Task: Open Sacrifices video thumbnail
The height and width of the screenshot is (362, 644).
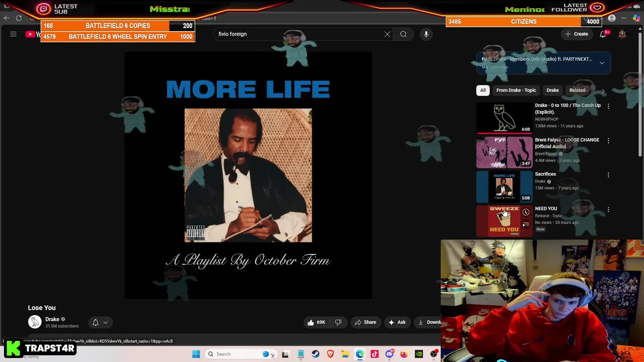Action: pyautogui.click(x=504, y=187)
